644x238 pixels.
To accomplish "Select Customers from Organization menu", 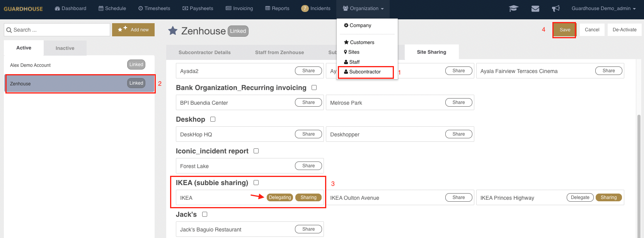I will (359, 42).
